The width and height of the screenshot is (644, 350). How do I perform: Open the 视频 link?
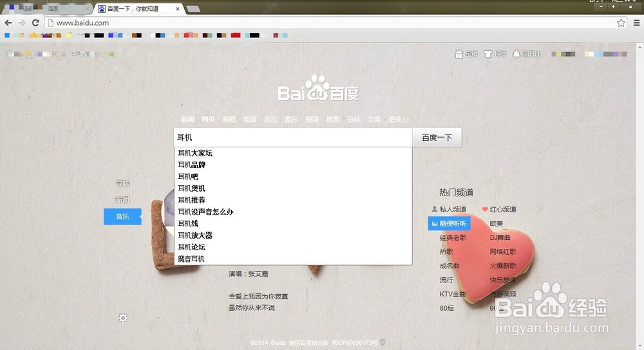(312, 119)
